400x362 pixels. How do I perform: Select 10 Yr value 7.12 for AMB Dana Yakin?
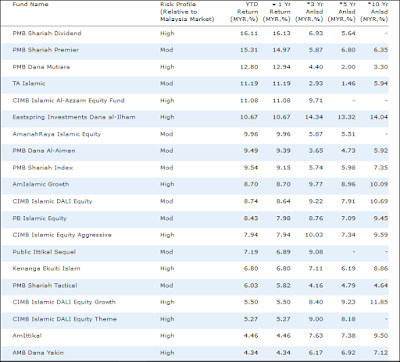pyautogui.click(x=381, y=353)
